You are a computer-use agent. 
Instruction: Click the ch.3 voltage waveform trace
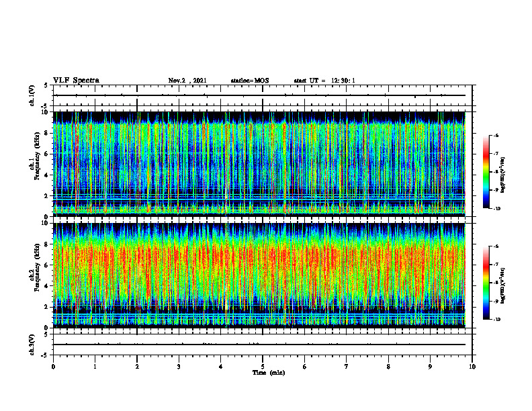tap(259, 345)
